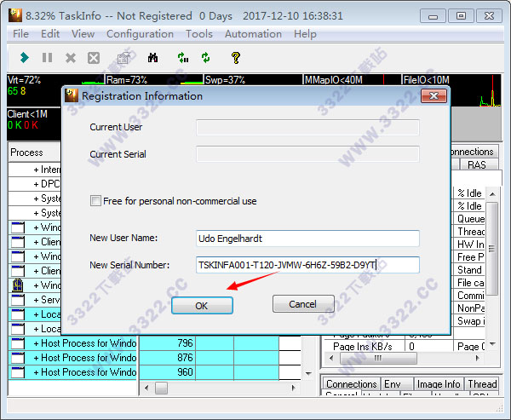Click the PID value 960 cell
511x420 pixels.
point(168,372)
